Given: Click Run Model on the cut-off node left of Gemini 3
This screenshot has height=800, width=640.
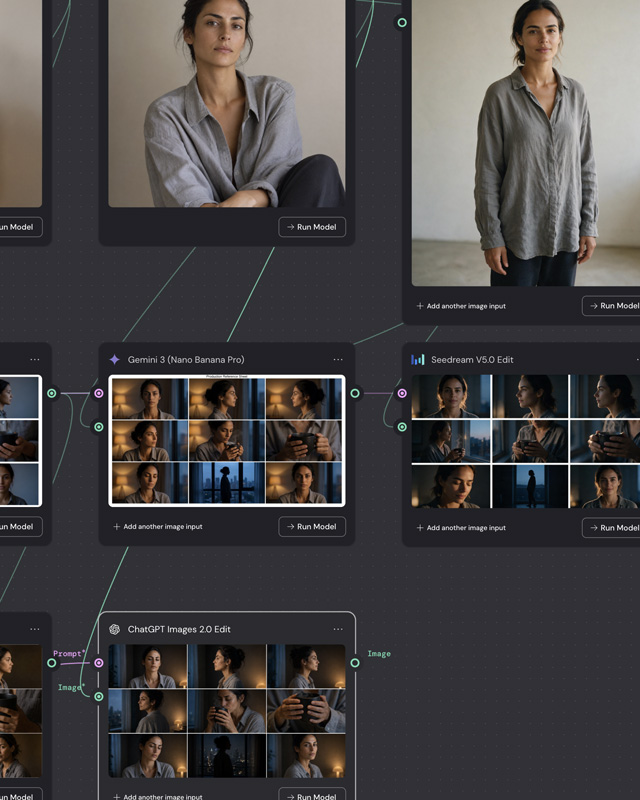Looking at the screenshot, I should (20, 527).
